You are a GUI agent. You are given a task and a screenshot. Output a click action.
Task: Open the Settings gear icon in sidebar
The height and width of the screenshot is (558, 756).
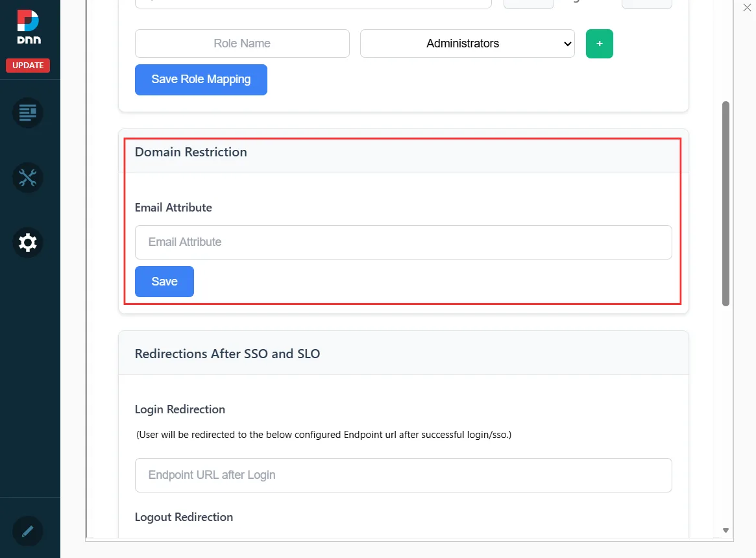pos(27,242)
